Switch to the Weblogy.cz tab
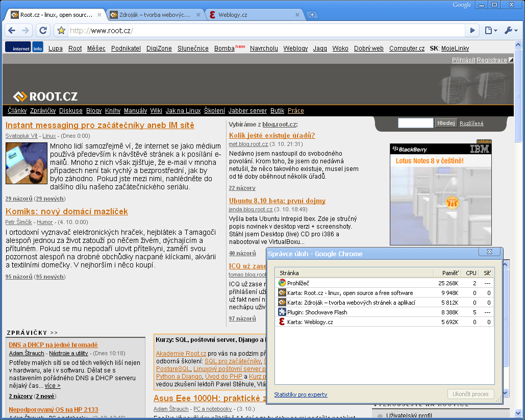525x420 pixels. point(255,15)
